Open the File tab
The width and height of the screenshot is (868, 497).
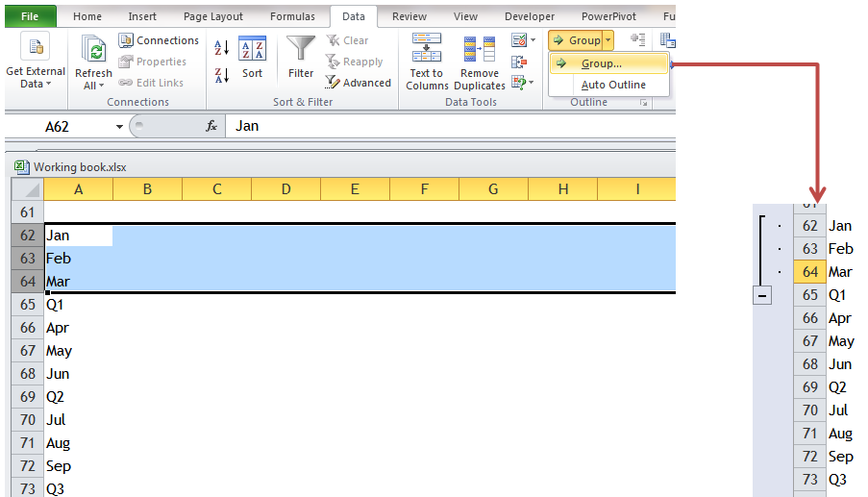(30, 16)
